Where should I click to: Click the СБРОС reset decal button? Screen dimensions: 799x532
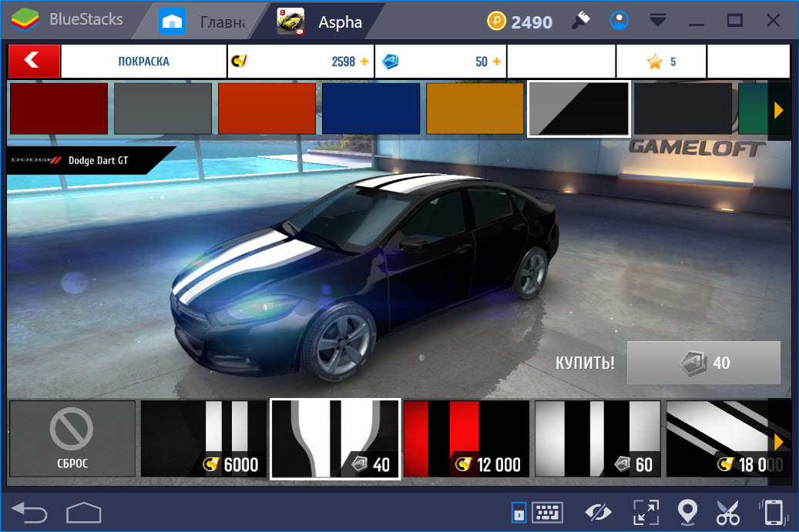point(72,439)
